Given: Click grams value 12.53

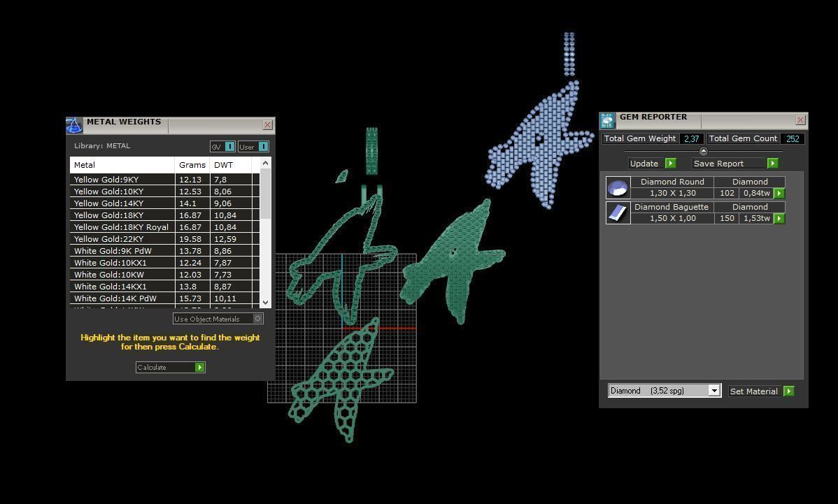Looking at the screenshot, I should pos(190,192).
